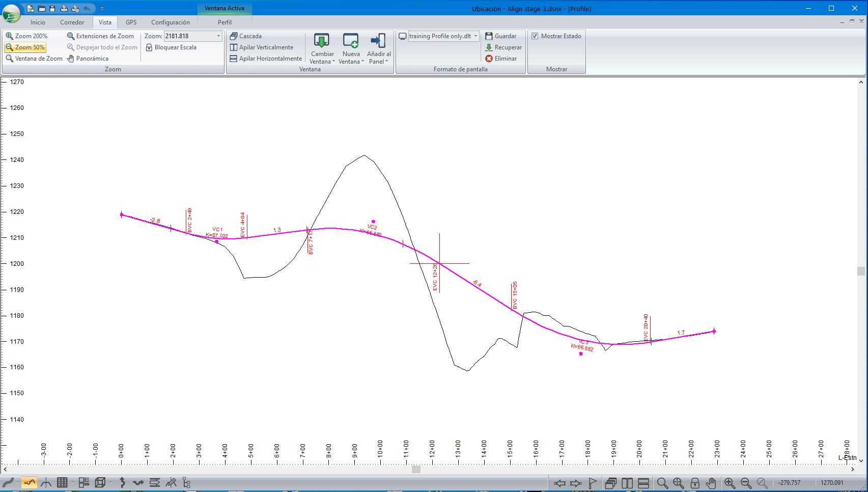Toggle the highlighted profile view button at bottom
Screen dimensions: 868x492
[x=30, y=482]
